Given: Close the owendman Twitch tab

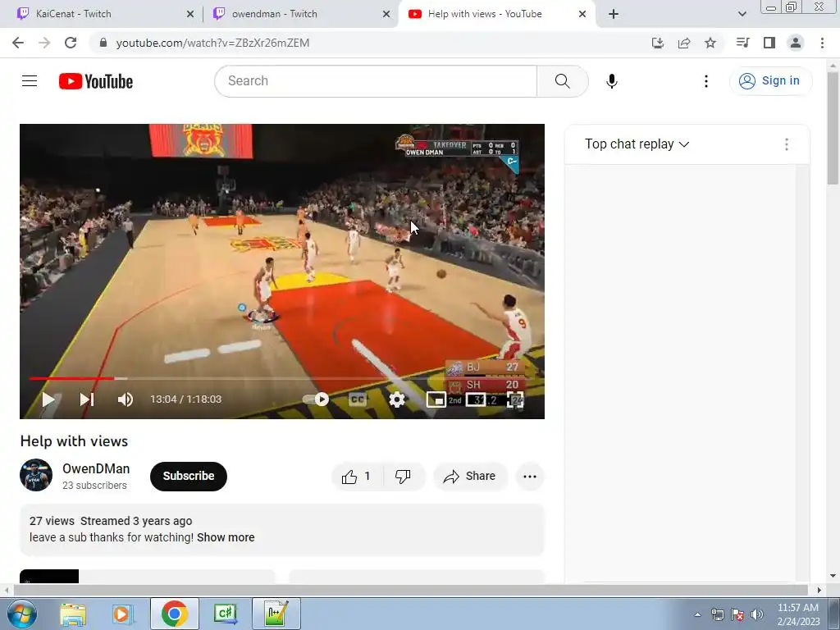Looking at the screenshot, I should point(386,15).
